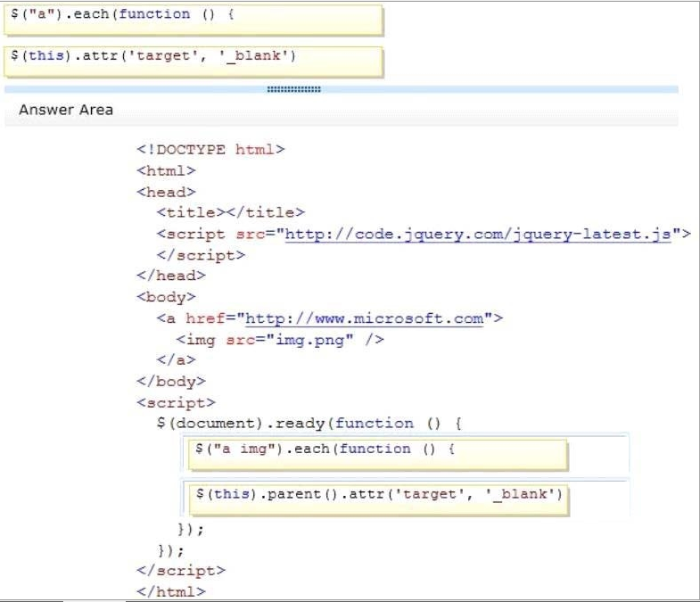Click the closing </head> tag line

pyautogui.click(x=171, y=276)
